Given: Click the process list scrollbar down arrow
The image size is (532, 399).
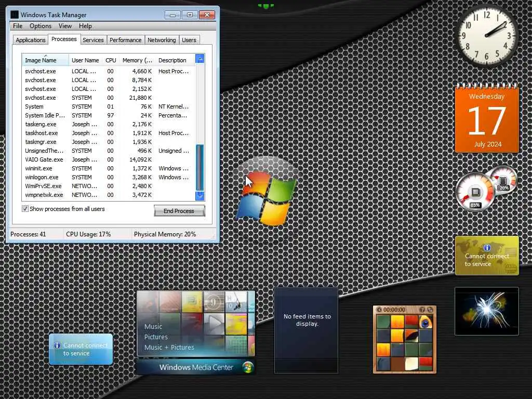Looking at the screenshot, I should [x=200, y=195].
